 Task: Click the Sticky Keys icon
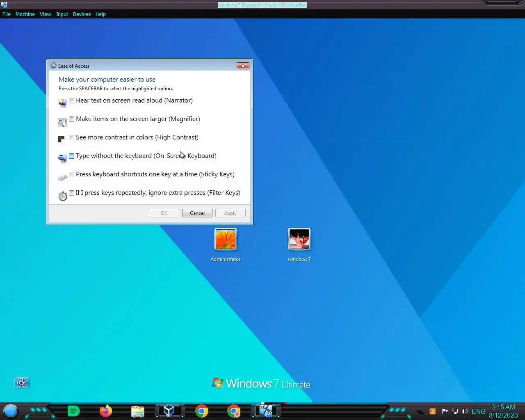point(62,177)
